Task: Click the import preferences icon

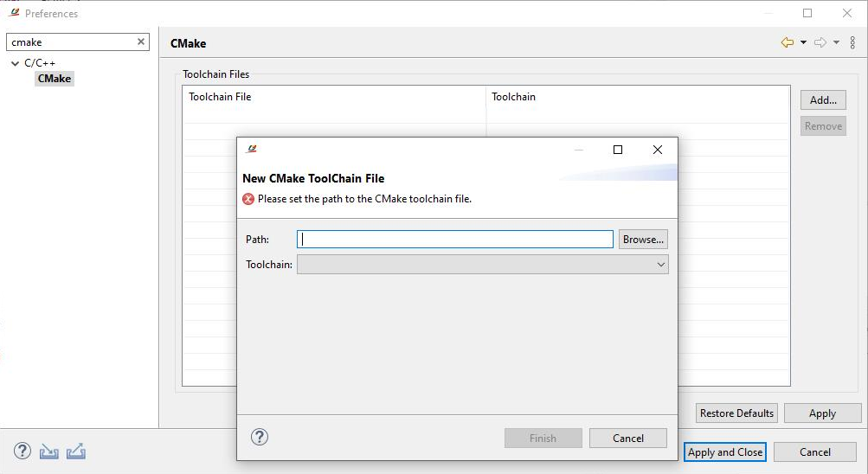Action: (x=48, y=452)
